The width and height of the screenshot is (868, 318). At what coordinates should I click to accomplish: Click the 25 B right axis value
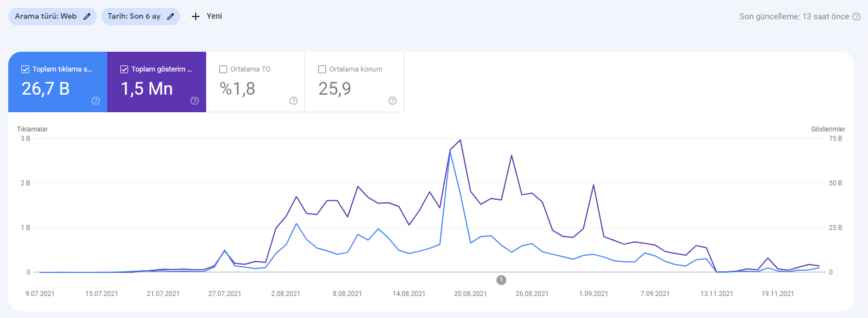tap(836, 228)
